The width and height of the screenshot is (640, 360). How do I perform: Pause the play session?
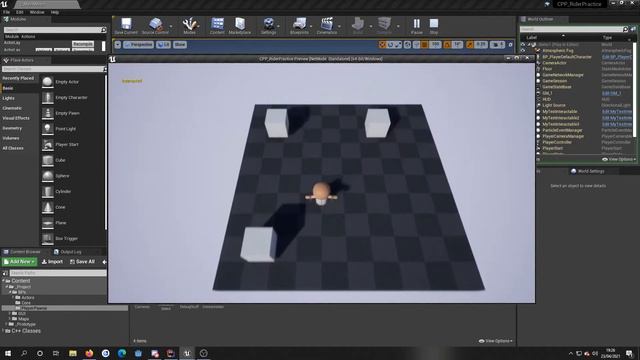pyautogui.click(x=417, y=26)
